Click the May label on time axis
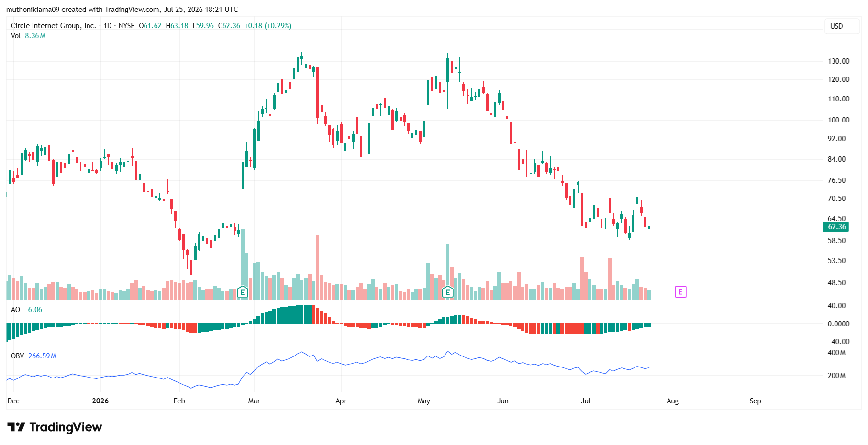The width and height of the screenshot is (868, 445). (x=424, y=401)
